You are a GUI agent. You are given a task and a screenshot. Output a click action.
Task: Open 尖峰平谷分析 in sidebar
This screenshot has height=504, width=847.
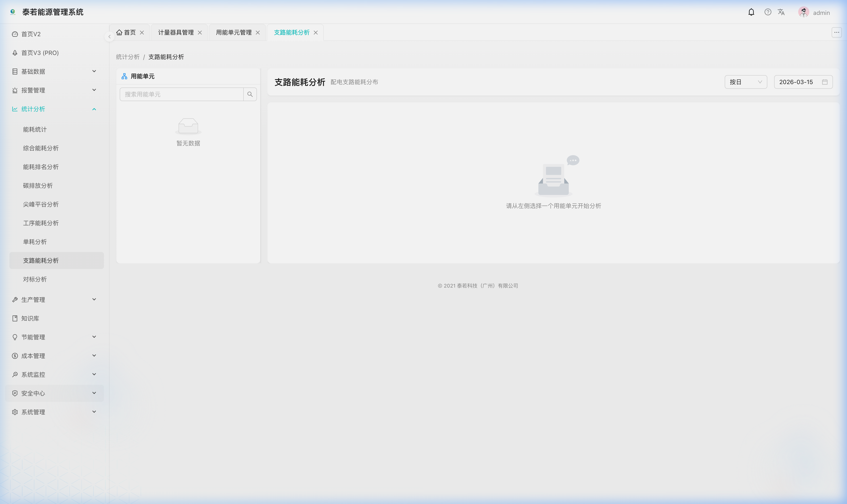coord(41,205)
